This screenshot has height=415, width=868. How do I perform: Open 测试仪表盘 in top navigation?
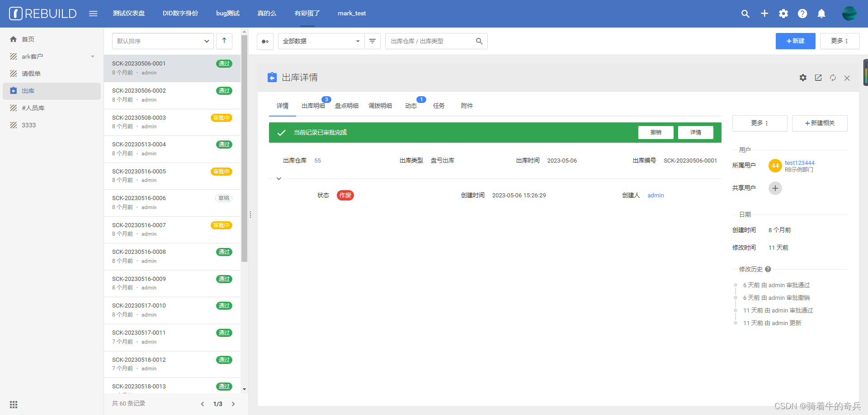129,14
